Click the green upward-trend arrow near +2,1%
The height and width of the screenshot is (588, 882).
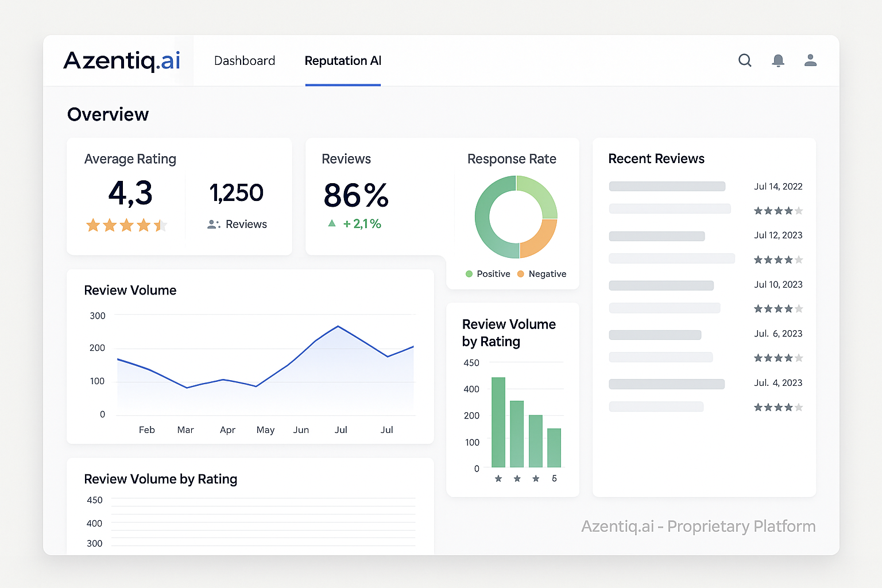332,223
